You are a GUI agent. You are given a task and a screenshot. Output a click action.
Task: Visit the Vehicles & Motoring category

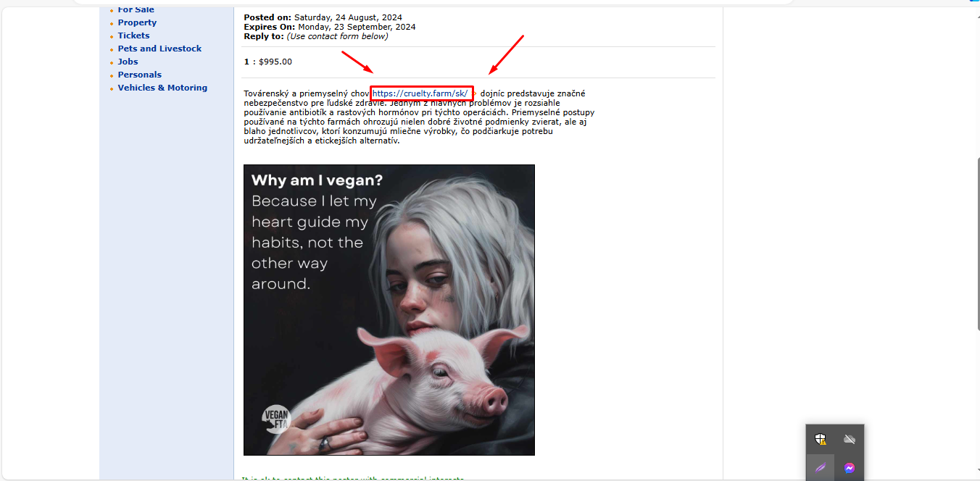click(x=162, y=88)
